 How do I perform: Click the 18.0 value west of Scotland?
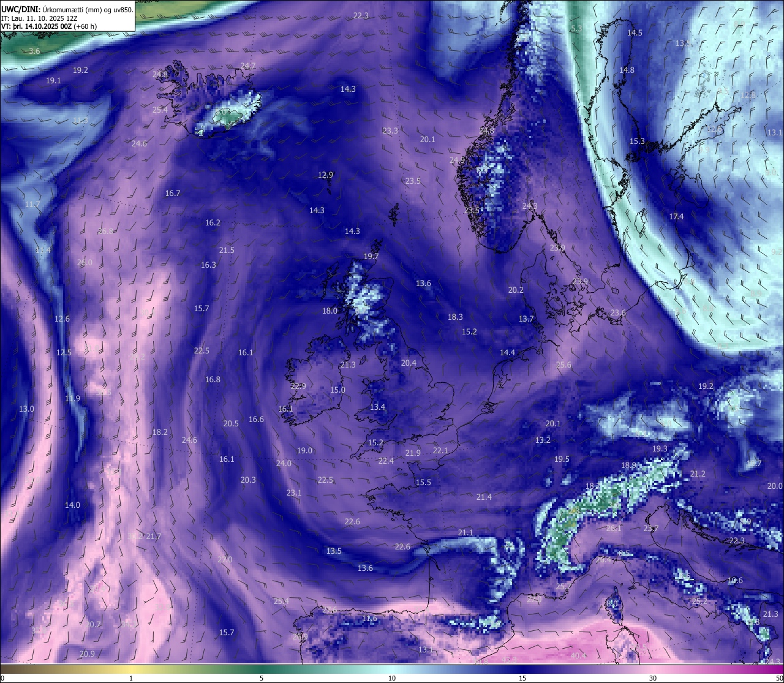tap(330, 311)
